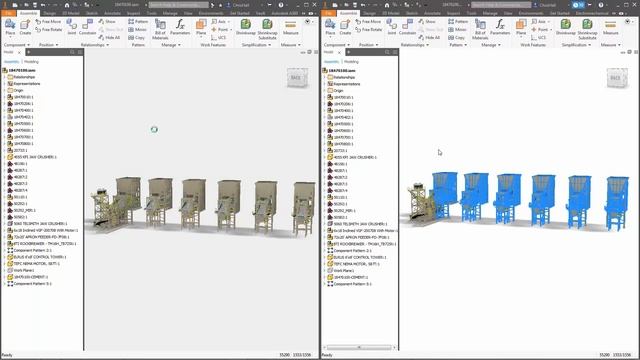640x360 pixels.
Task: Select Free Move tool in left window
Action: pos(48,21)
